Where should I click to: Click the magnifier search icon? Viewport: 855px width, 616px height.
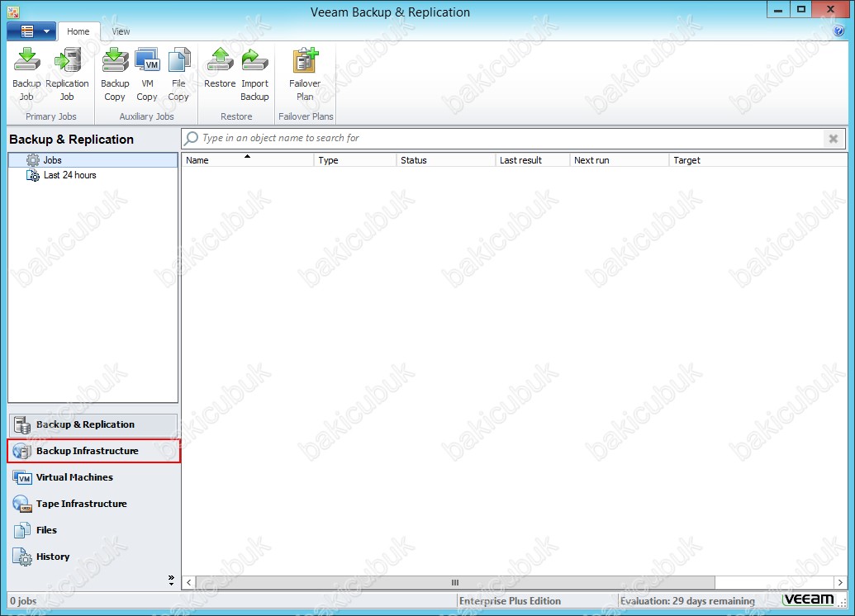[191, 139]
